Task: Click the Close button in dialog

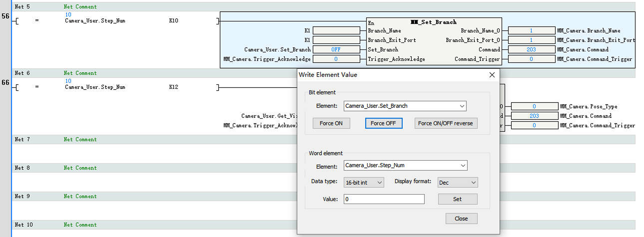Action: 461,219
